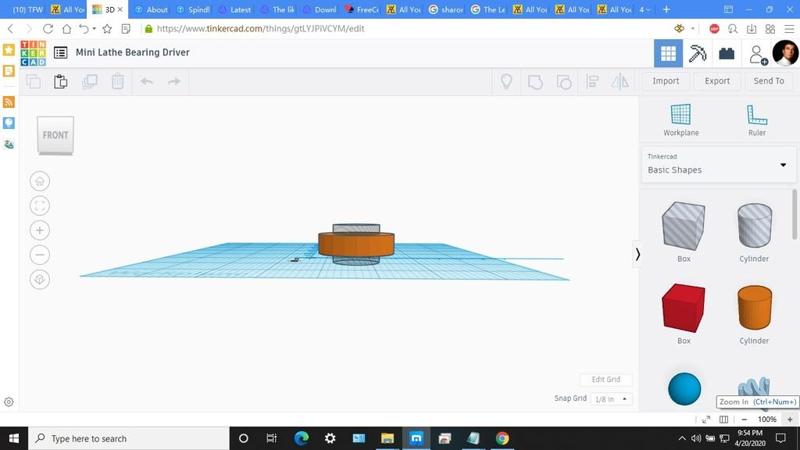
Task: Duplicate and repeat the shape
Action: point(90,81)
